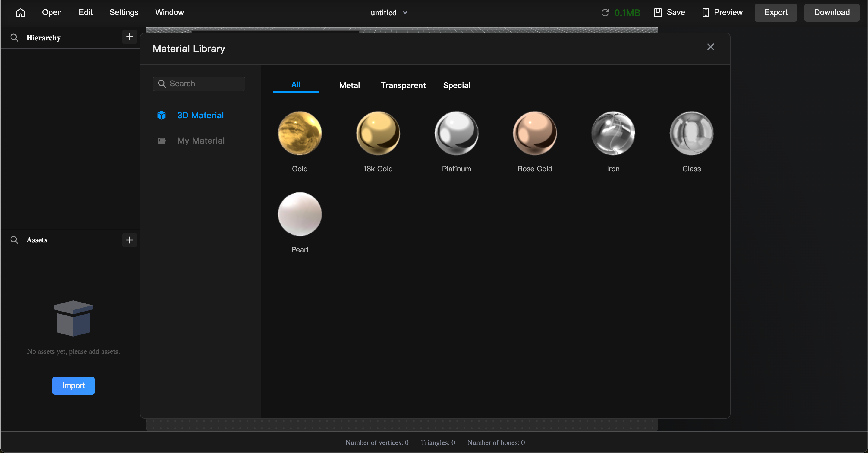Viewport: 868px width, 453px height.
Task: Click the Rose Gold label text
Action: coord(535,169)
